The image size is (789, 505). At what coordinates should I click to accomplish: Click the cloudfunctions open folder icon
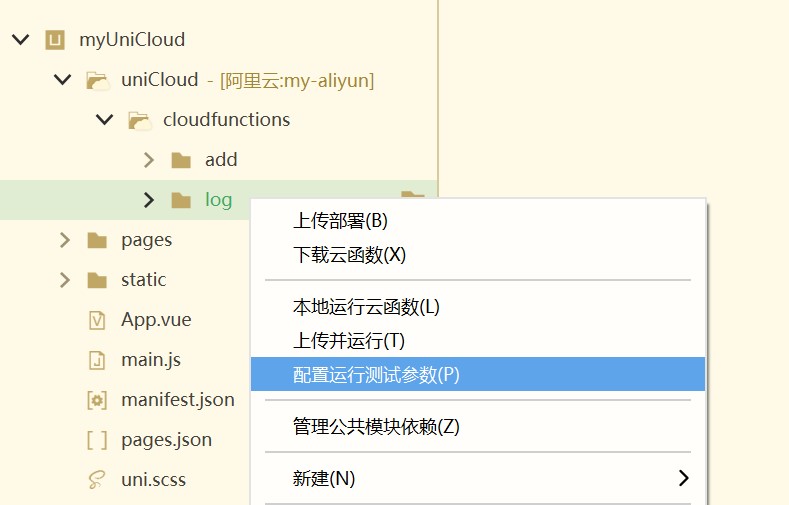tap(139, 120)
